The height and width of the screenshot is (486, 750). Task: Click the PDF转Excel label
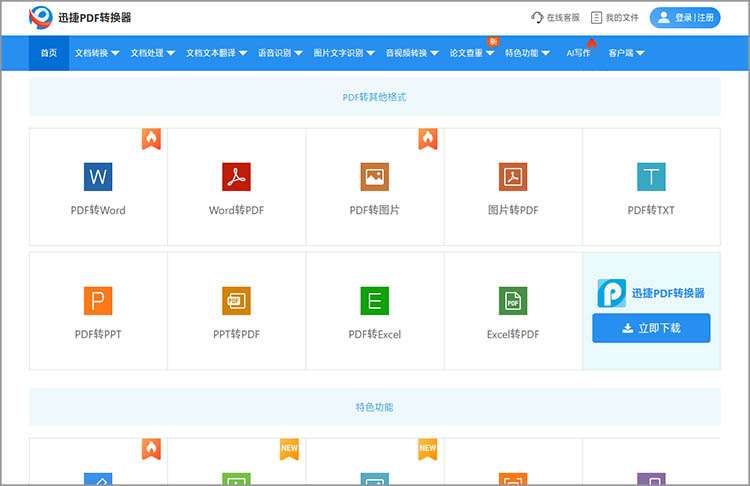[375, 334]
